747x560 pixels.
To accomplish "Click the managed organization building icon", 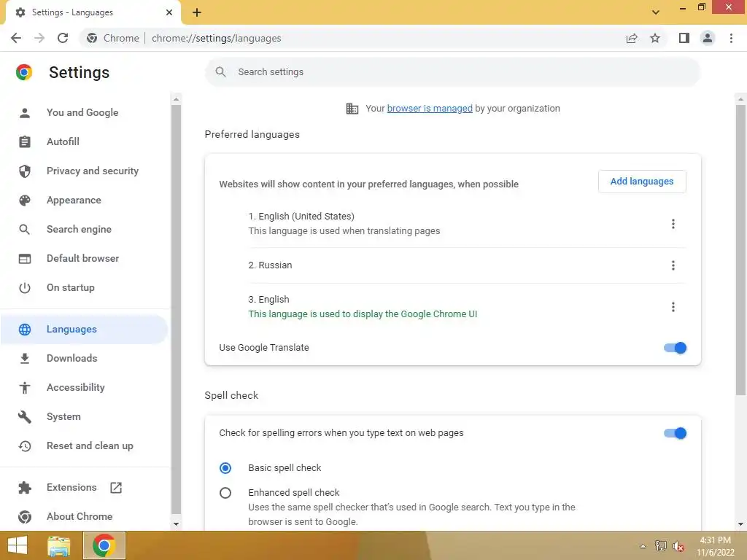I will coord(352,109).
